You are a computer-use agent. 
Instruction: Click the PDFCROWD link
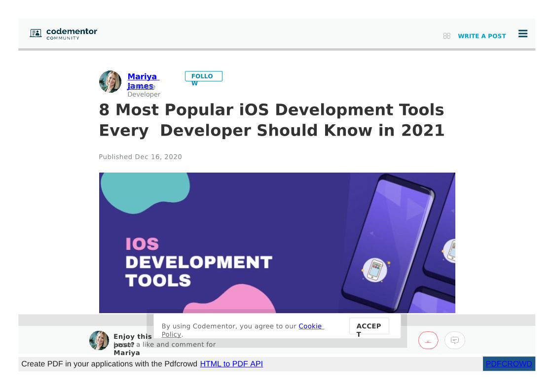pyautogui.click(x=509, y=364)
